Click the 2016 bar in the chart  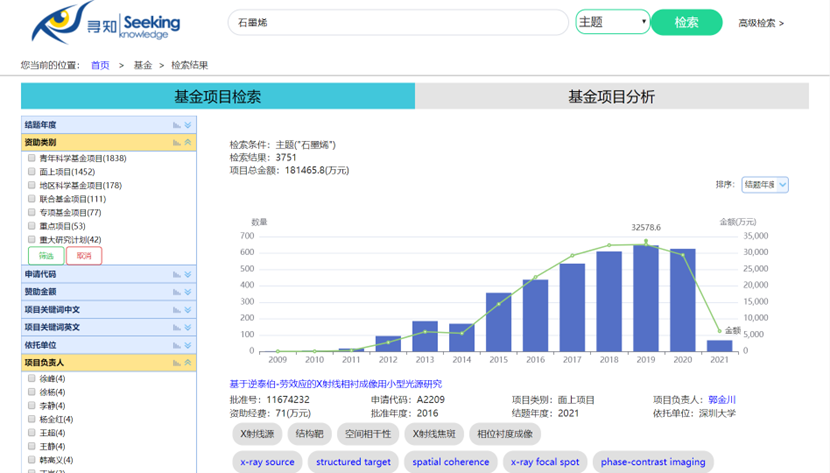[x=535, y=315]
